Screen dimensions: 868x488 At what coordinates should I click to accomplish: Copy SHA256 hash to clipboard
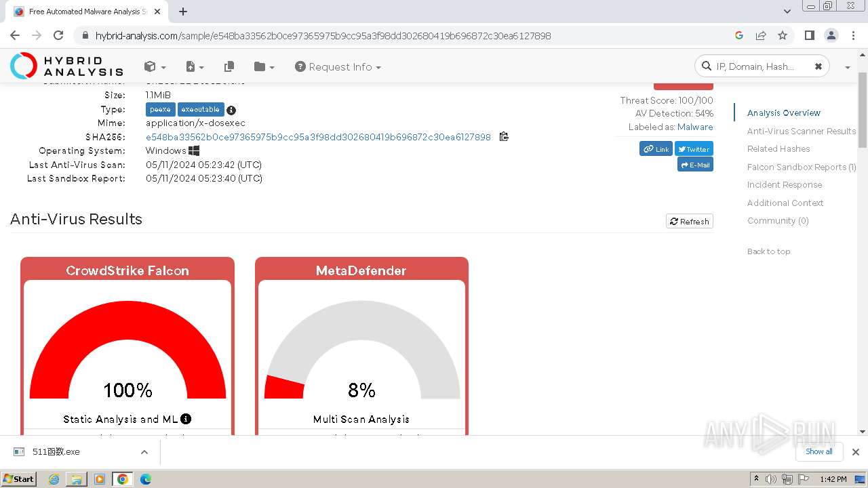point(504,137)
